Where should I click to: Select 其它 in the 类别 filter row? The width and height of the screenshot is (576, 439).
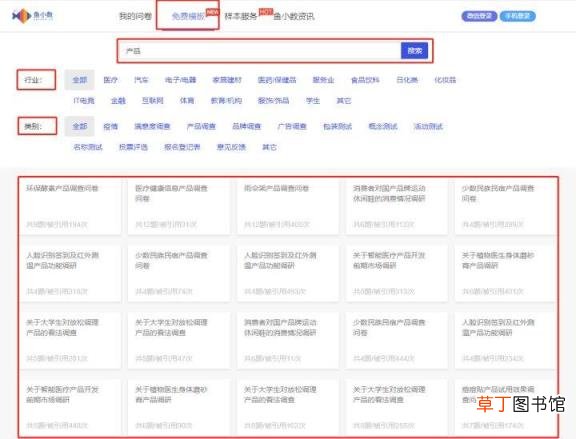click(269, 147)
